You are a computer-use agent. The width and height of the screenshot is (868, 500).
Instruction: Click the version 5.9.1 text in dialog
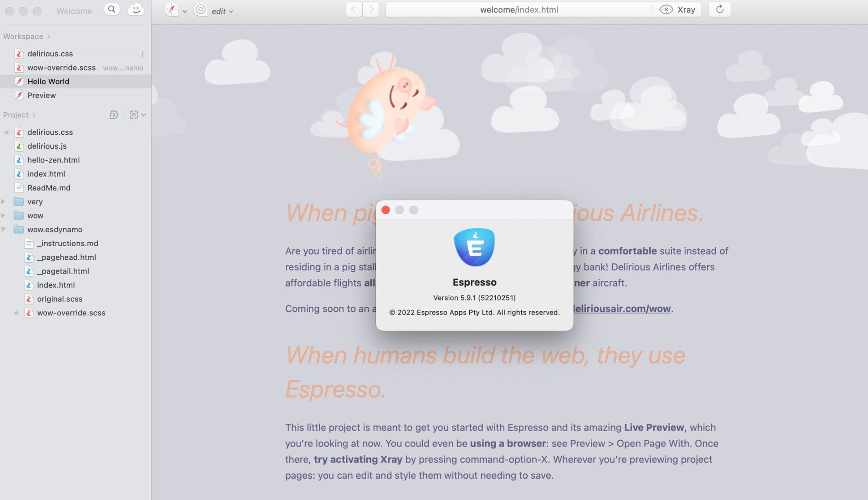(474, 298)
